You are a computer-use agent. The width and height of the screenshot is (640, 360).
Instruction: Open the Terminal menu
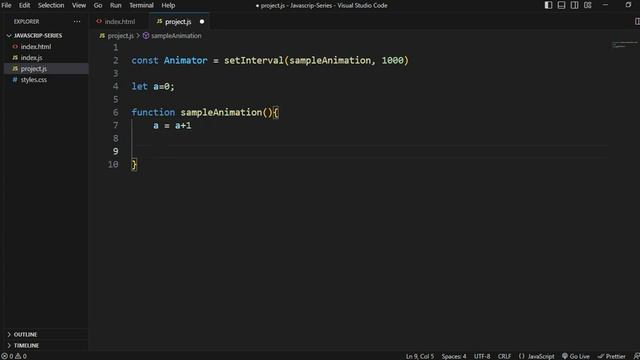tap(141, 5)
